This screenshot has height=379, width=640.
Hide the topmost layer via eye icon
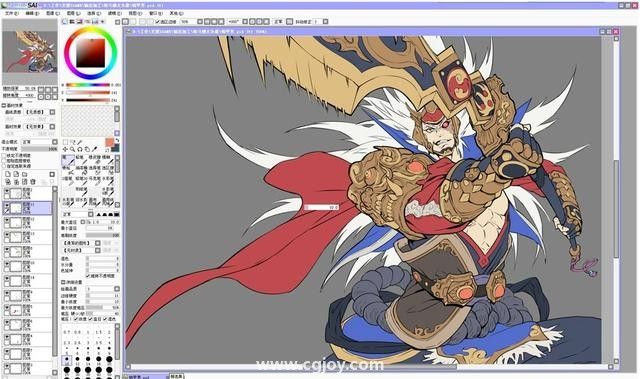coord(7,191)
